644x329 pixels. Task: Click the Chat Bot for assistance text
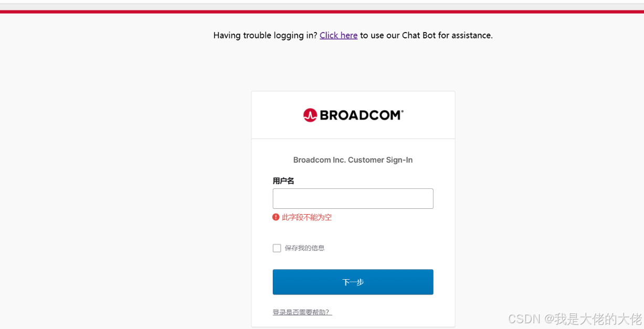[447, 36]
